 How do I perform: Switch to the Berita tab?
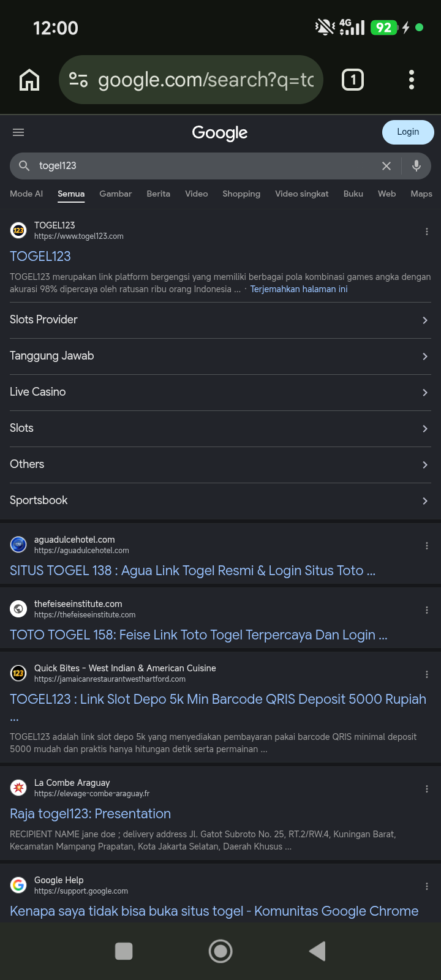click(x=159, y=194)
